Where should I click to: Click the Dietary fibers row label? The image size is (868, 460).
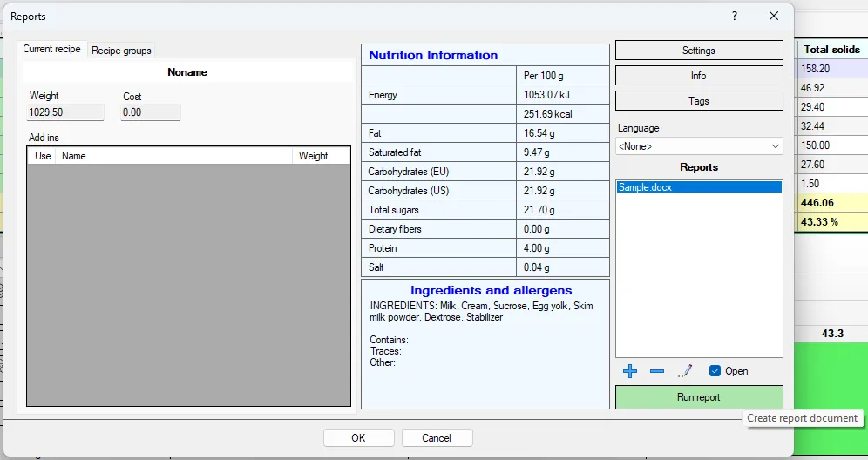coord(395,229)
